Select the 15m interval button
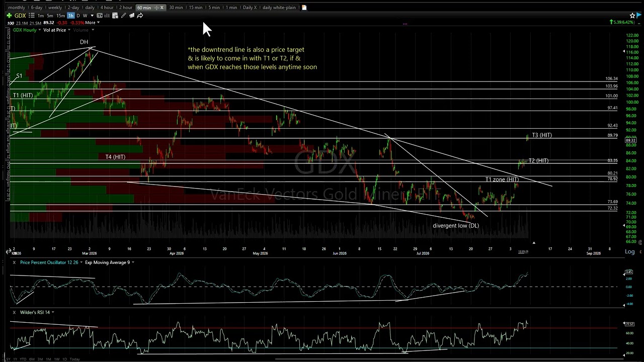This screenshot has width=644, height=362. (x=60, y=16)
